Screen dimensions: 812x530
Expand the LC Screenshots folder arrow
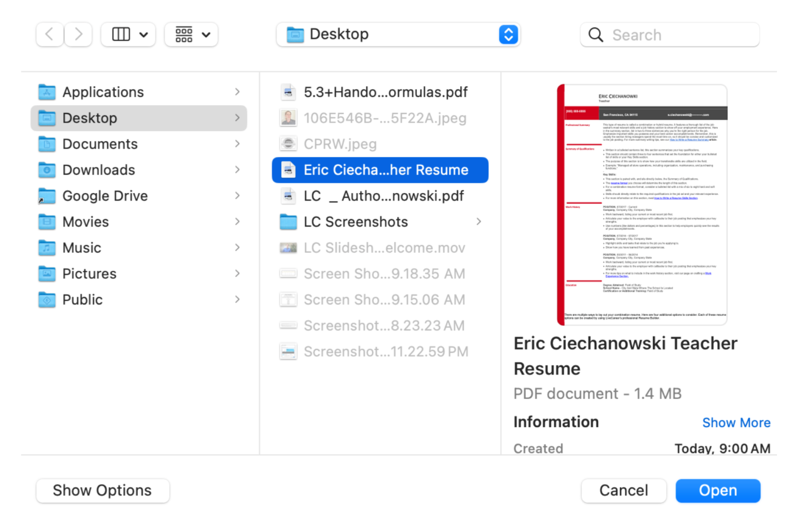[479, 221]
